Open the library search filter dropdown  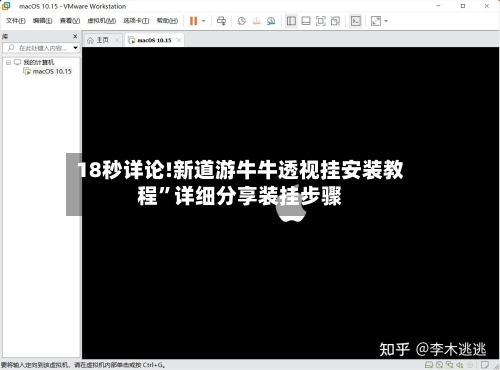point(76,48)
